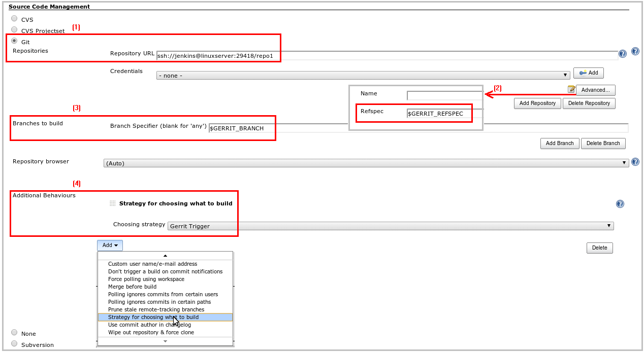Focus the Branch Specifier input field
Image resolution: width=644 pixels, height=352 pixels.
click(418, 128)
